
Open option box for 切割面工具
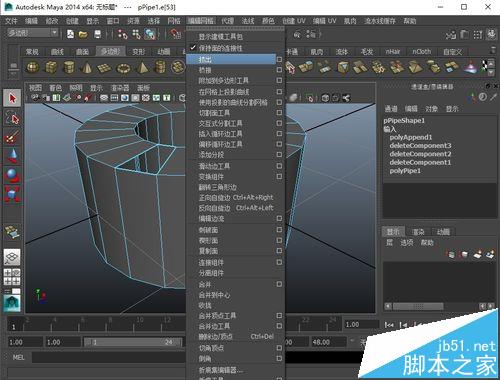[279, 112]
